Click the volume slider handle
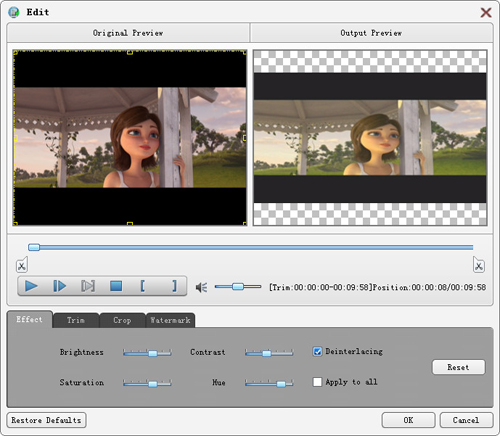The height and width of the screenshot is (436, 500). 238,286
